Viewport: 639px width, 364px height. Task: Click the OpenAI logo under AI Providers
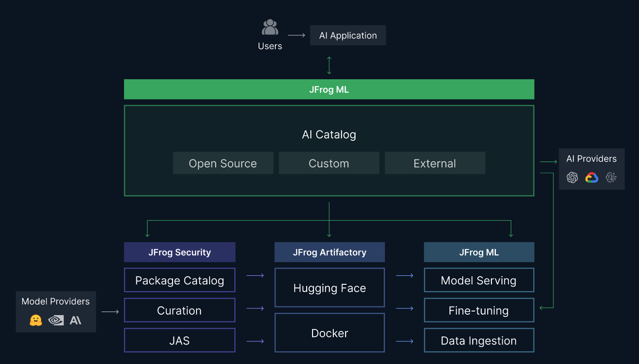pyautogui.click(x=572, y=178)
